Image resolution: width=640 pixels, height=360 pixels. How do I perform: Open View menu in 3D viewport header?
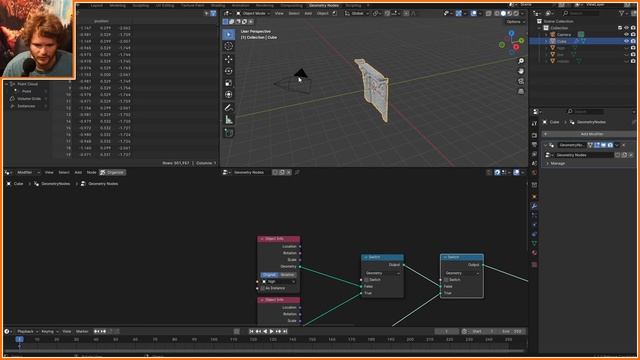click(x=279, y=13)
